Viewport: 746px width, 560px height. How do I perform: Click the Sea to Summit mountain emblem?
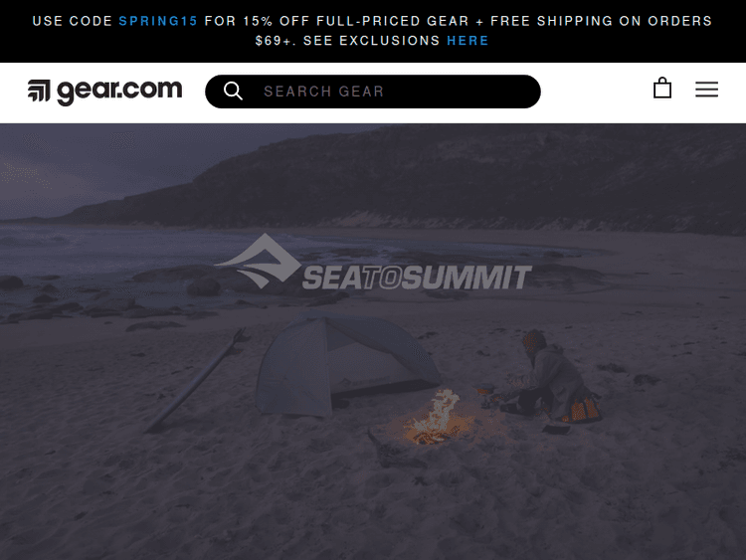click(x=258, y=261)
